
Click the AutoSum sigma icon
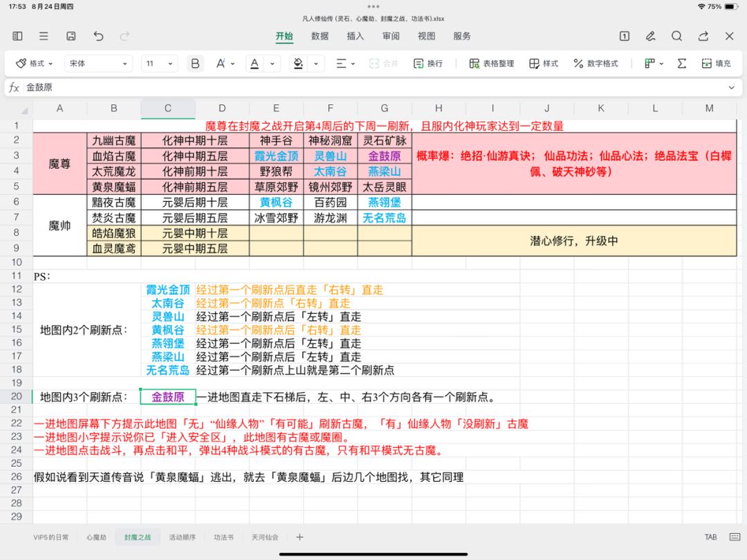(x=681, y=64)
